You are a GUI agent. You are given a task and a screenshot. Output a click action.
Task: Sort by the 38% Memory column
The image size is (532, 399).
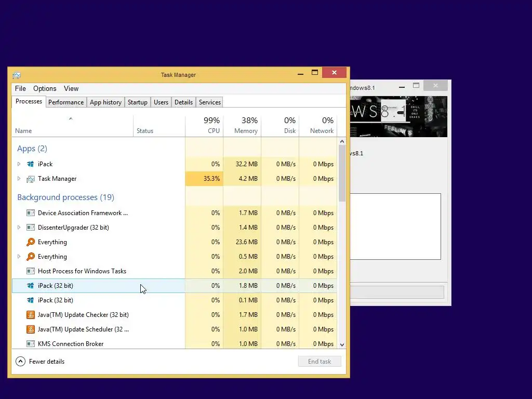(242, 126)
